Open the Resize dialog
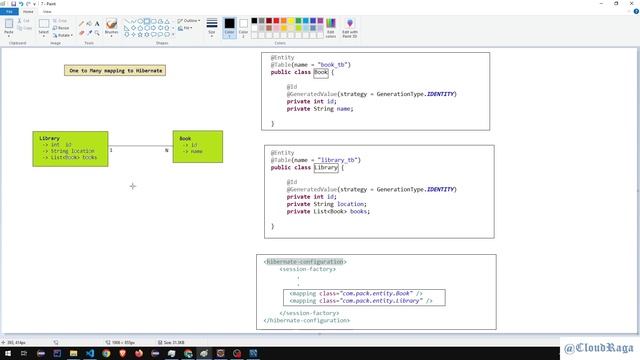Viewport: 640px width, 360px height. 60,28
